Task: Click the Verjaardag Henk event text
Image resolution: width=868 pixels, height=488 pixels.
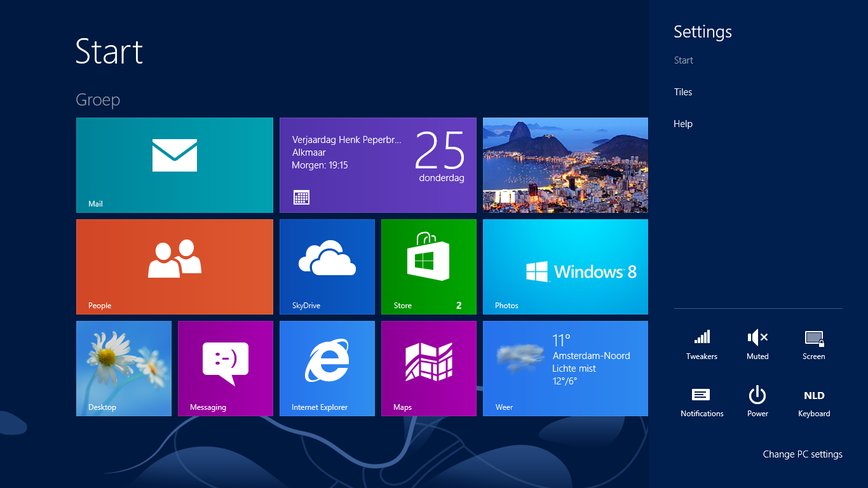Action: [x=347, y=140]
